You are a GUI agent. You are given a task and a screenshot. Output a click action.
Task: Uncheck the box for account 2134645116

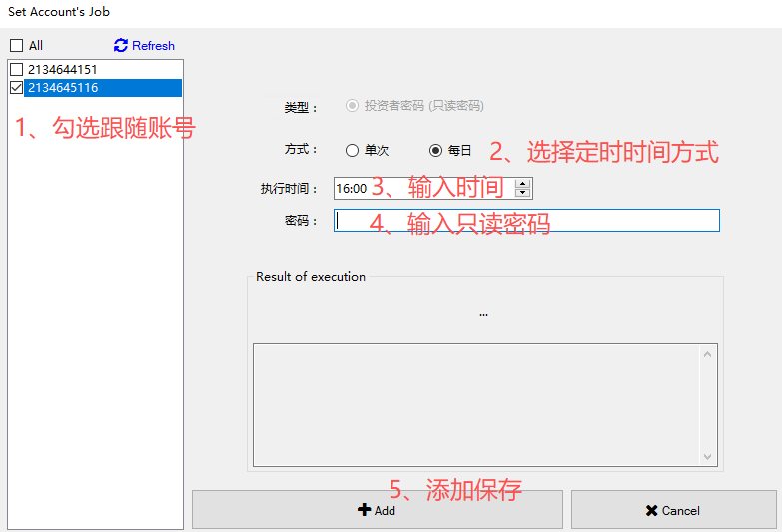(16, 88)
